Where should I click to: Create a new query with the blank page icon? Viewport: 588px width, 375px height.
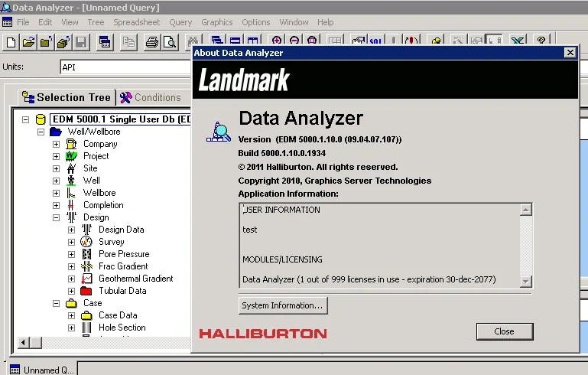[11, 42]
